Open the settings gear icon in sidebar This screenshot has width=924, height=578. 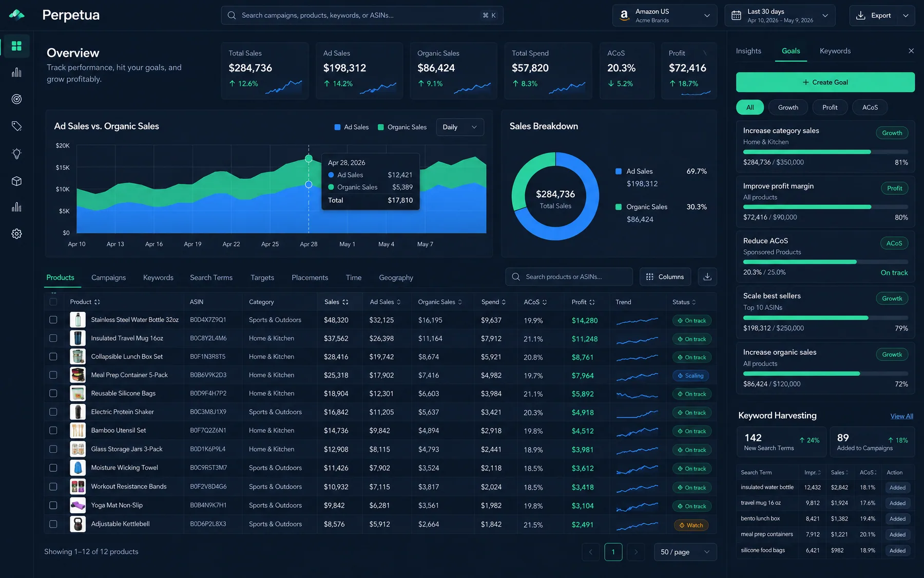[16, 234]
